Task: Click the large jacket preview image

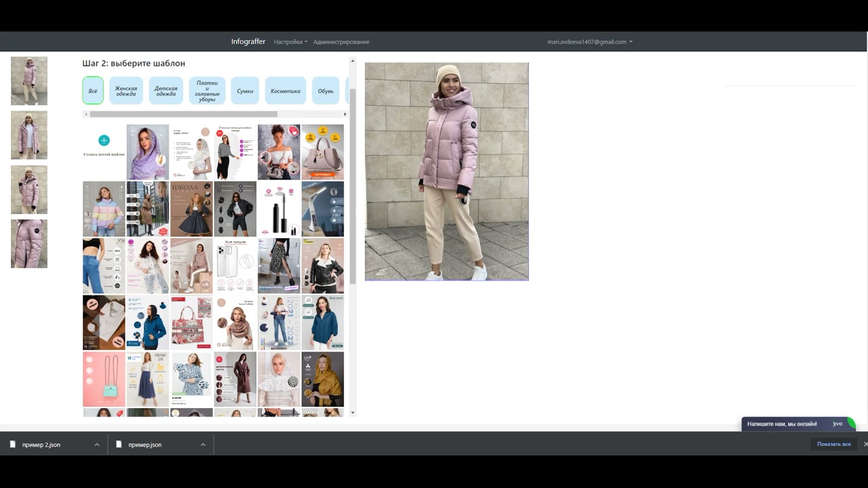Action: click(447, 171)
